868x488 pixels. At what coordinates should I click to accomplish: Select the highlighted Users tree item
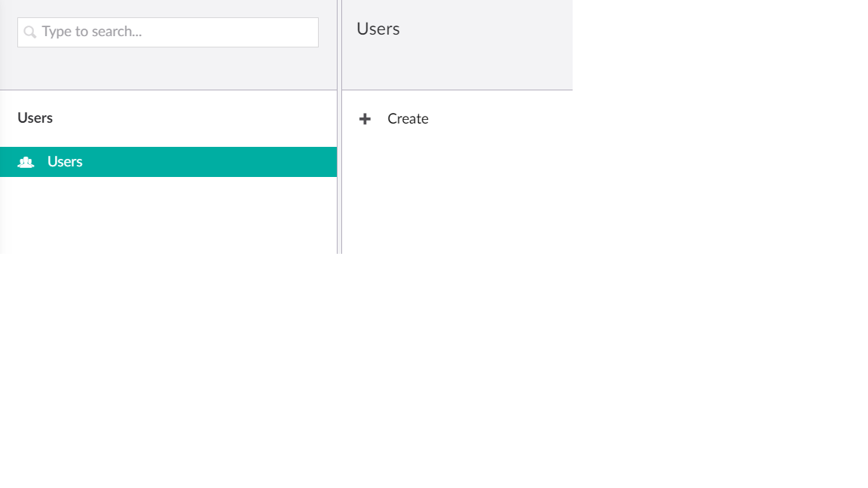168,162
